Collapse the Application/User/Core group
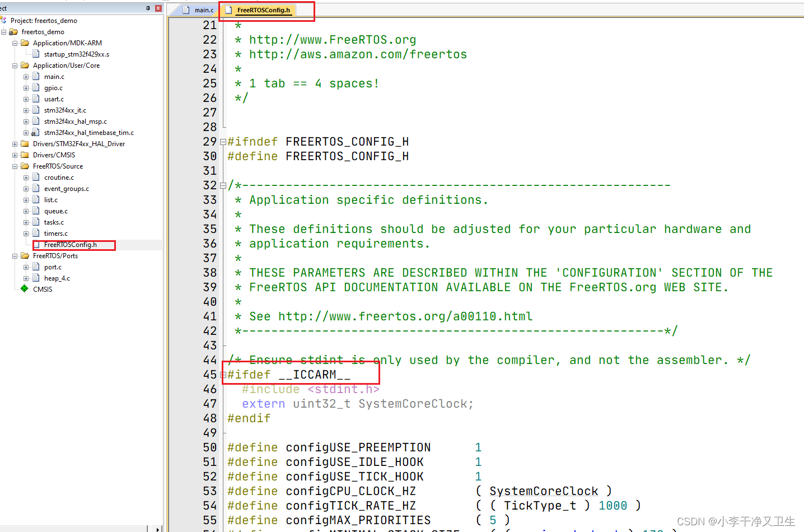The width and height of the screenshot is (804, 532). click(x=15, y=66)
